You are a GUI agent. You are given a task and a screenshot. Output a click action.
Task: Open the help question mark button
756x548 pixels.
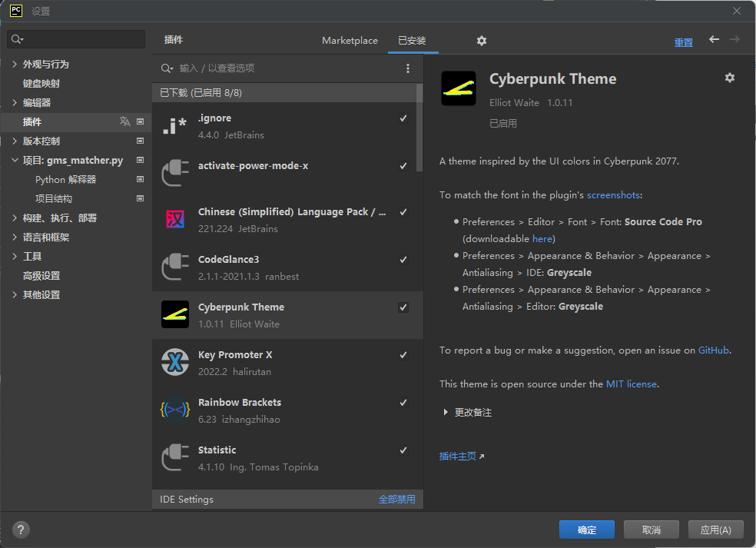[20, 530]
